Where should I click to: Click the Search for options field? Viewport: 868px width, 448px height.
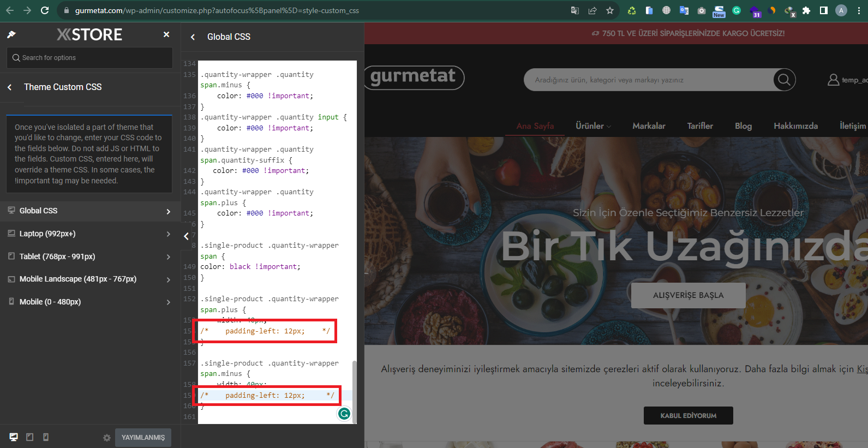89,58
